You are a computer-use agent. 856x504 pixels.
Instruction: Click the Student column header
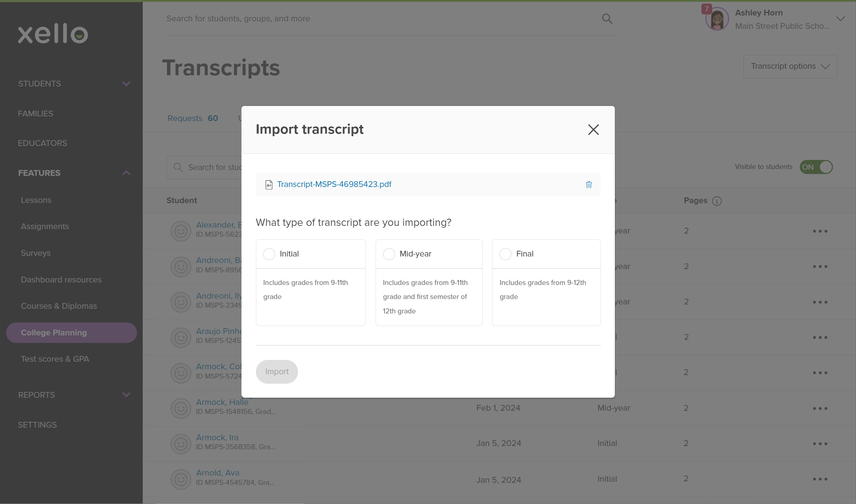(x=182, y=200)
